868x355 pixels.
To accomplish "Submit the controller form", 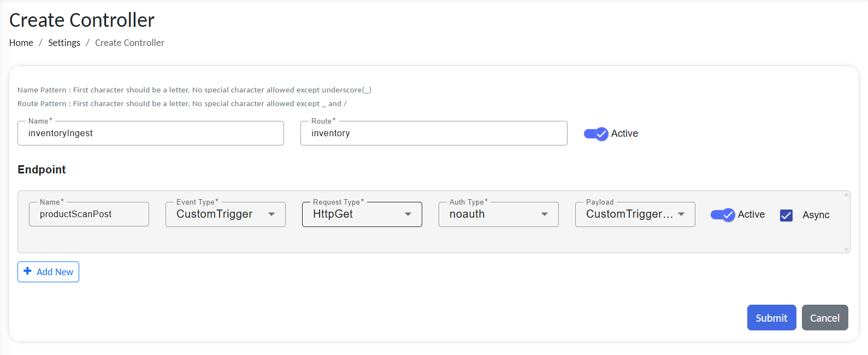I will pos(771,318).
